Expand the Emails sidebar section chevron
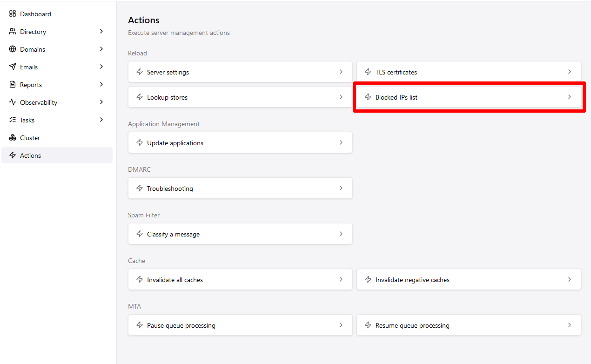The image size is (591, 364). (101, 67)
